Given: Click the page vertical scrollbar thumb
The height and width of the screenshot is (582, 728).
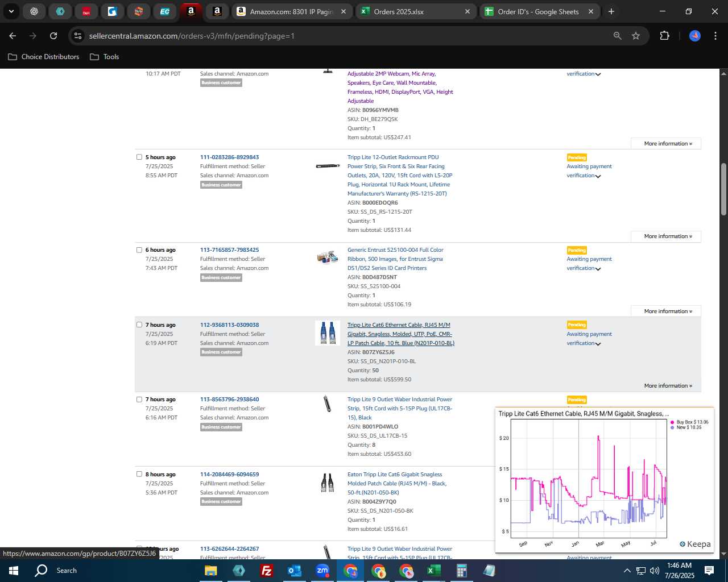Looking at the screenshot, I should point(723,189).
